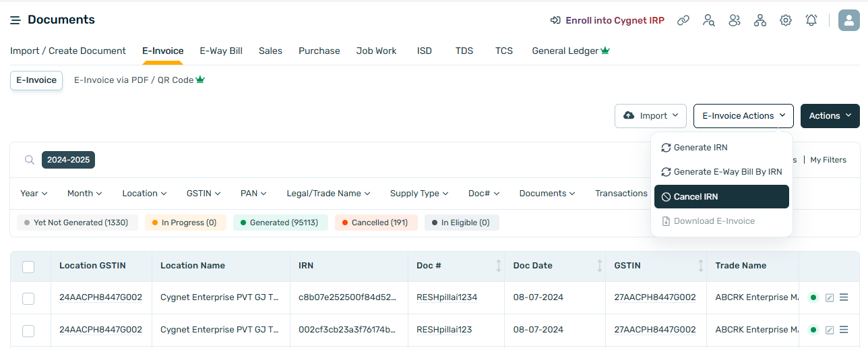This screenshot has height=348, width=868.
Task: Click the edit icon in first table row
Action: 830,297
